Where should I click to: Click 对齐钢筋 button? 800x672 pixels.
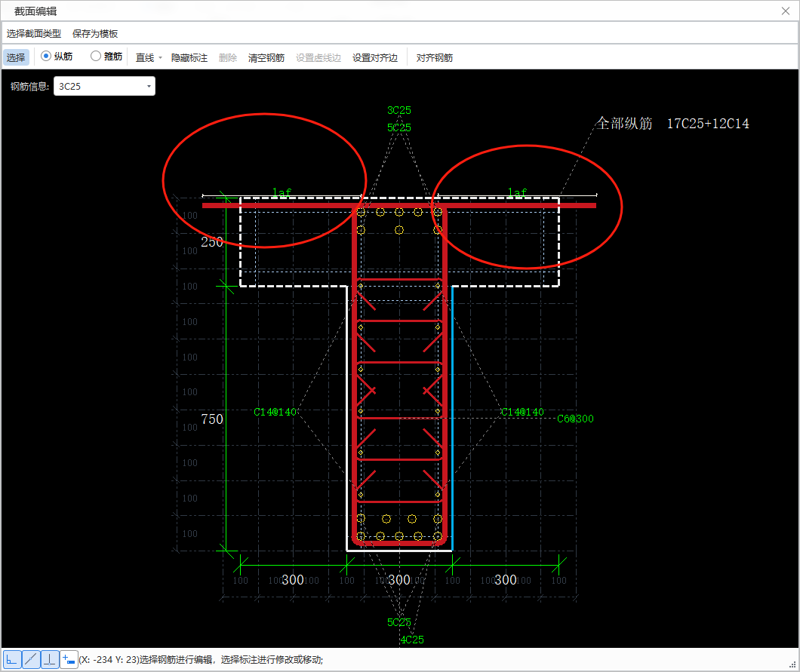[435, 57]
